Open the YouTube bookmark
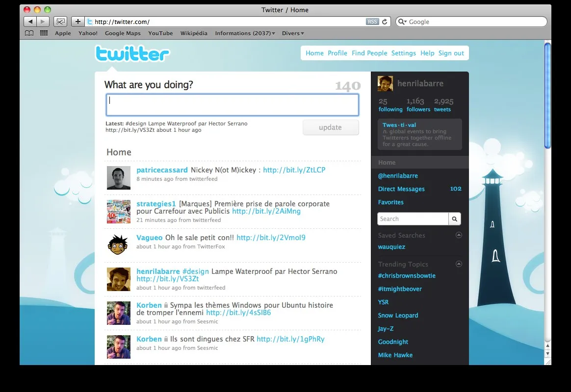This screenshot has height=392, width=571. click(x=160, y=33)
